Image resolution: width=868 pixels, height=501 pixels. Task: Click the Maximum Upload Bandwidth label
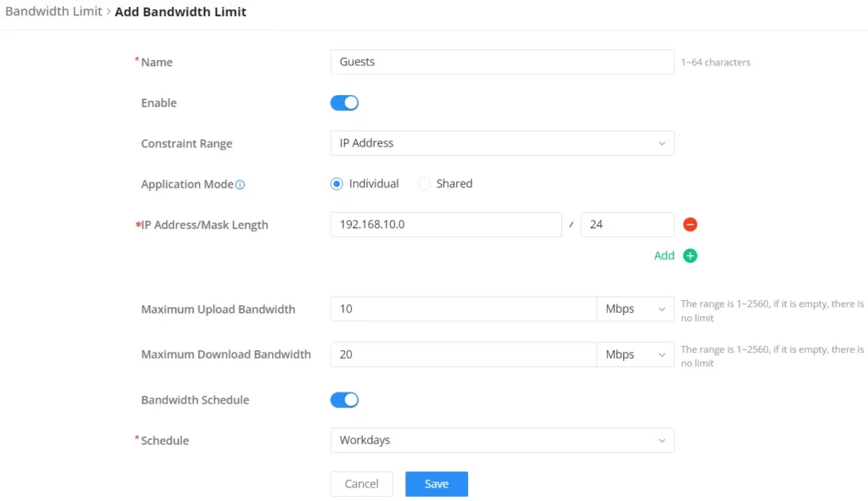click(218, 309)
